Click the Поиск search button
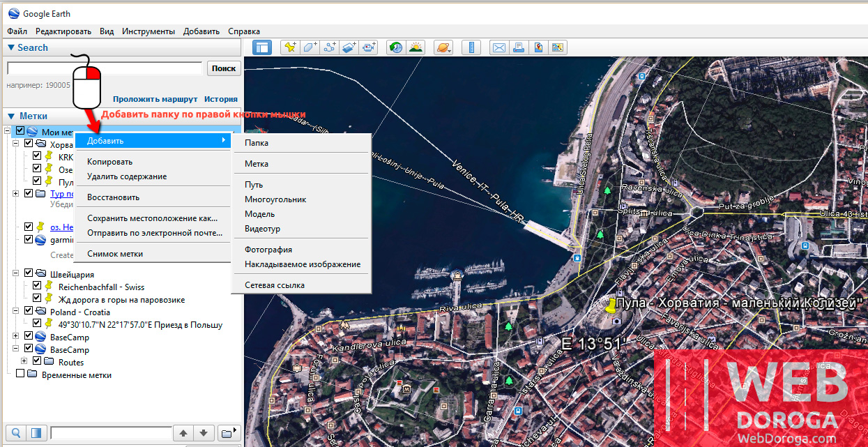Image resolution: width=868 pixels, height=447 pixels. point(224,68)
